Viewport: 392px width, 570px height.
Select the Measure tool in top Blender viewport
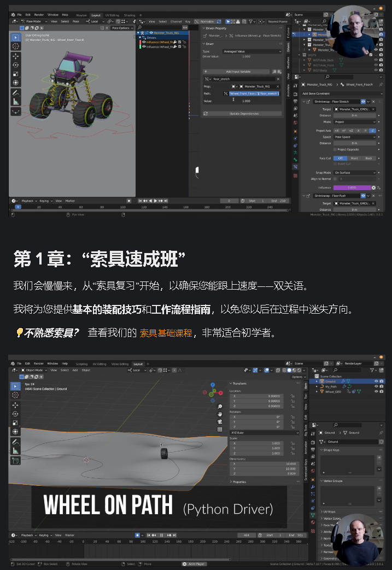coord(16,102)
